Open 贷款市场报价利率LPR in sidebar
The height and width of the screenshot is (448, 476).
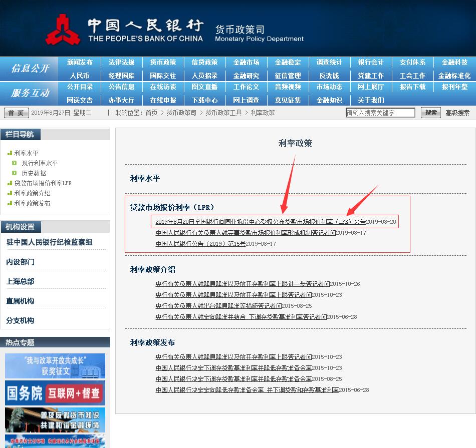pos(43,183)
